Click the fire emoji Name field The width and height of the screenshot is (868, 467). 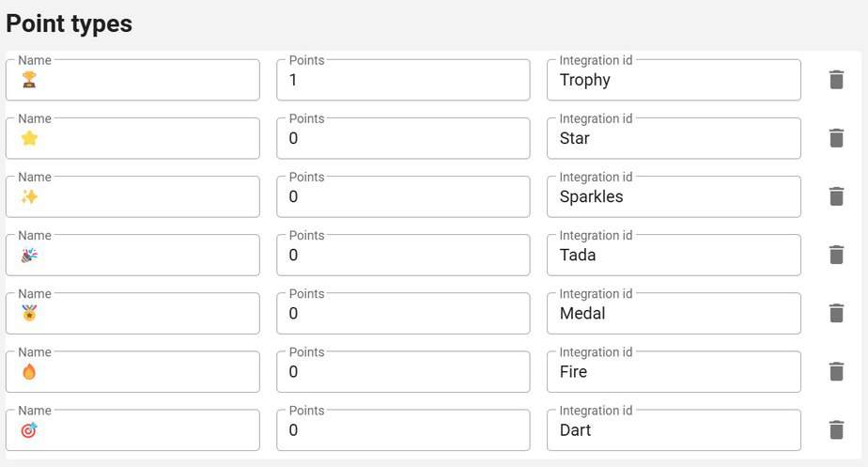point(132,372)
